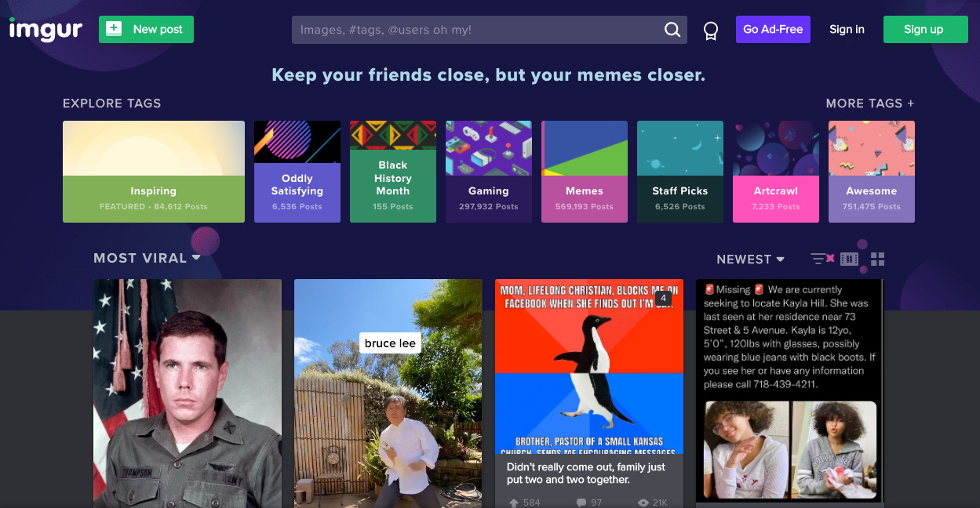Click the Sign in link
Viewport: 980px width, 508px height.
point(847,30)
